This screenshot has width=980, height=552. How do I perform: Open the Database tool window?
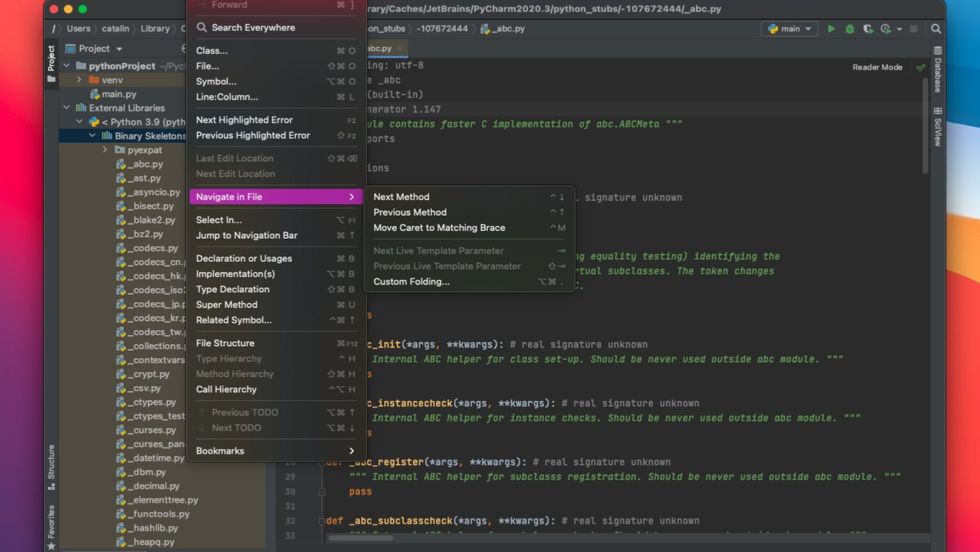(x=937, y=70)
